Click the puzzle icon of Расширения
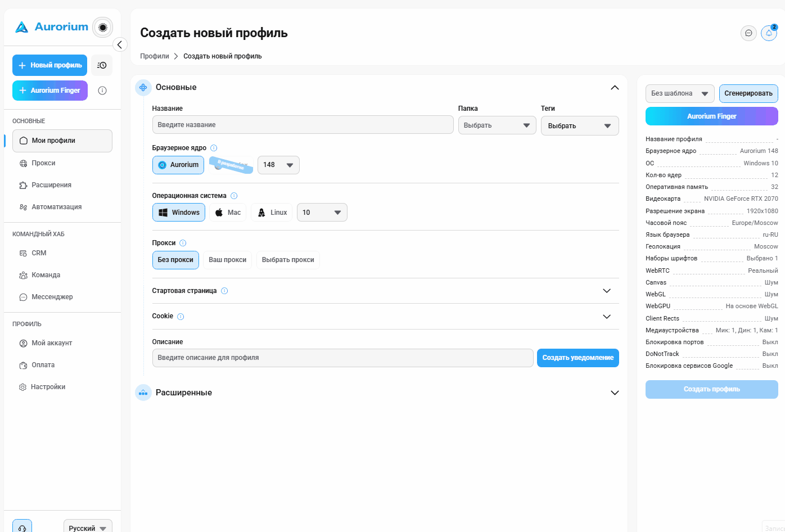This screenshot has width=785, height=532. (x=23, y=186)
